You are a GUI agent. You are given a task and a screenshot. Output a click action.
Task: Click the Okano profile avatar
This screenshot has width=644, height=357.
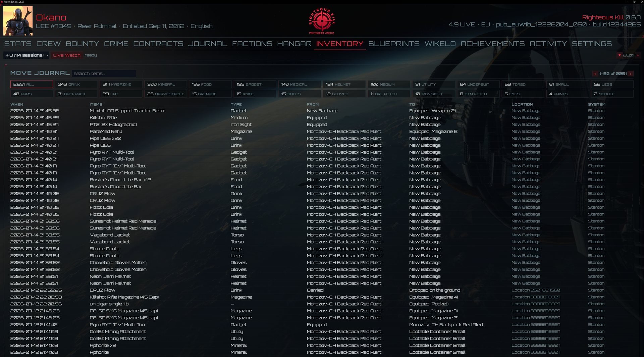(18, 21)
